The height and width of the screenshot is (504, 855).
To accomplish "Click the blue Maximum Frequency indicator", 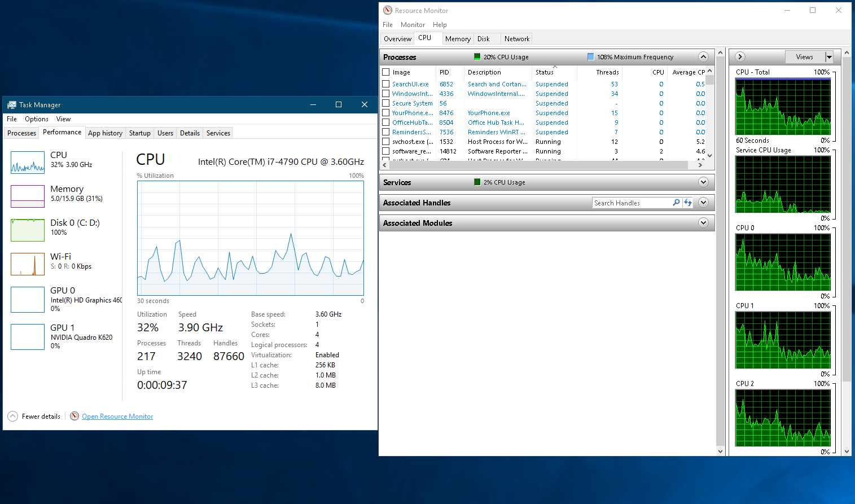I will tap(591, 56).
